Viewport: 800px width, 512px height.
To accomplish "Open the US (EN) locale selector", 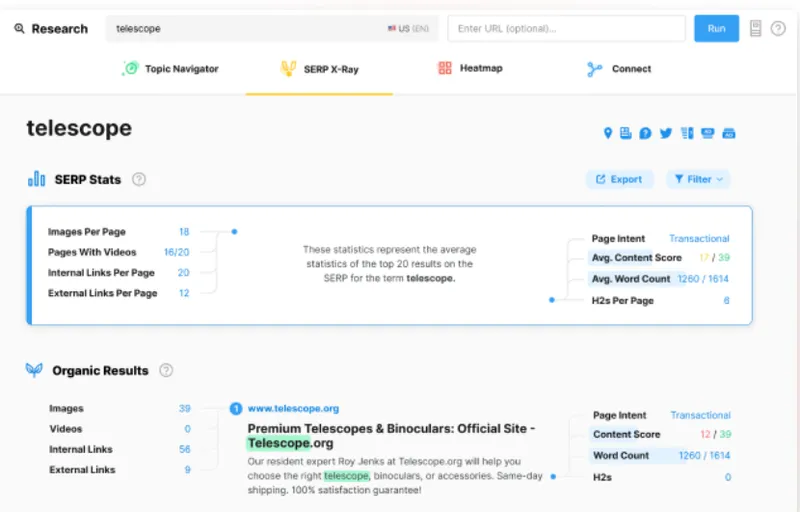I will click(x=410, y=29).
